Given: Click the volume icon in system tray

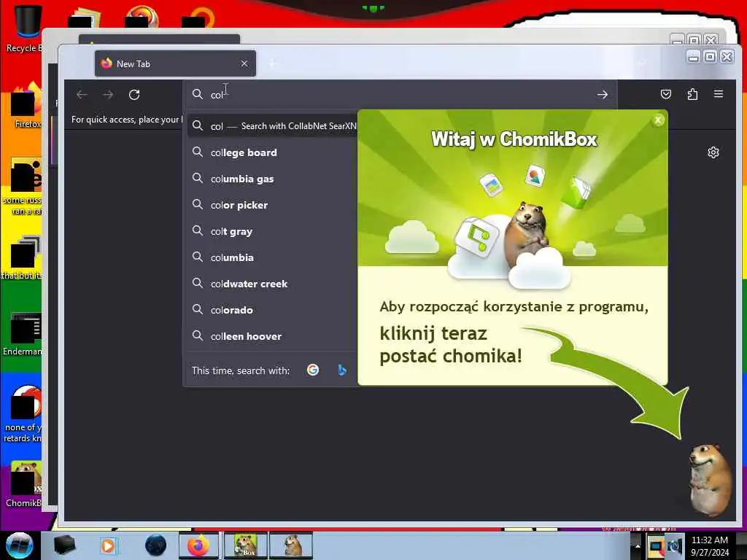Looking at the screenshot, I should [675, 546].
